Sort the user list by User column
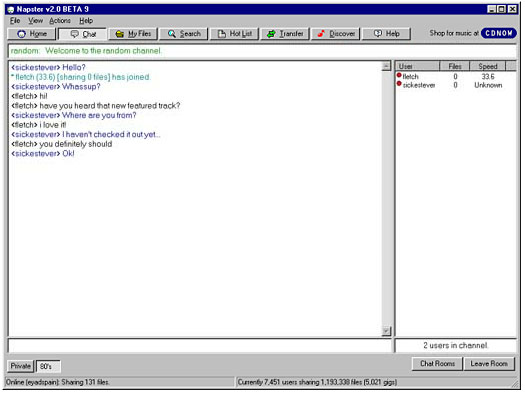 [418, 66]
